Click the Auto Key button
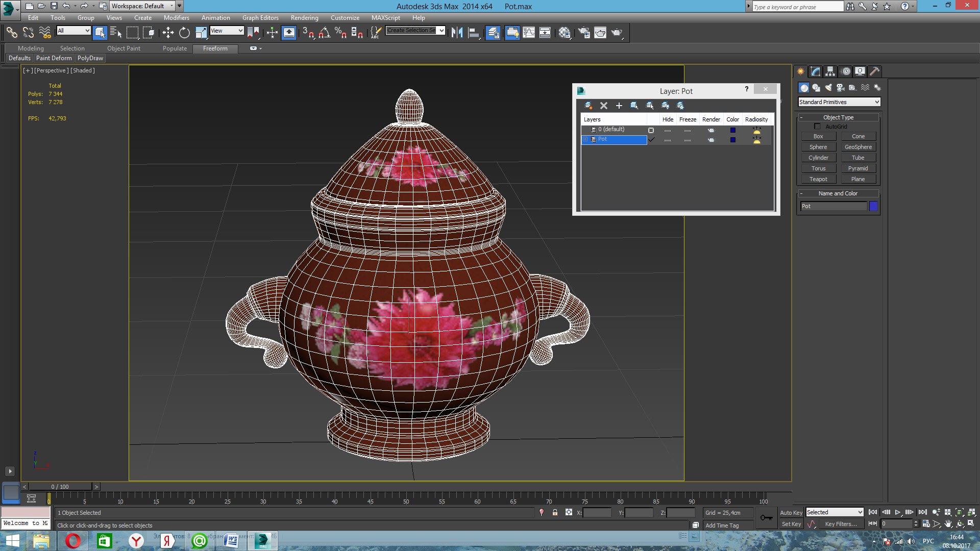Viewport: 980px width, 551px height. pyautogui.click(x=791, y=513)
